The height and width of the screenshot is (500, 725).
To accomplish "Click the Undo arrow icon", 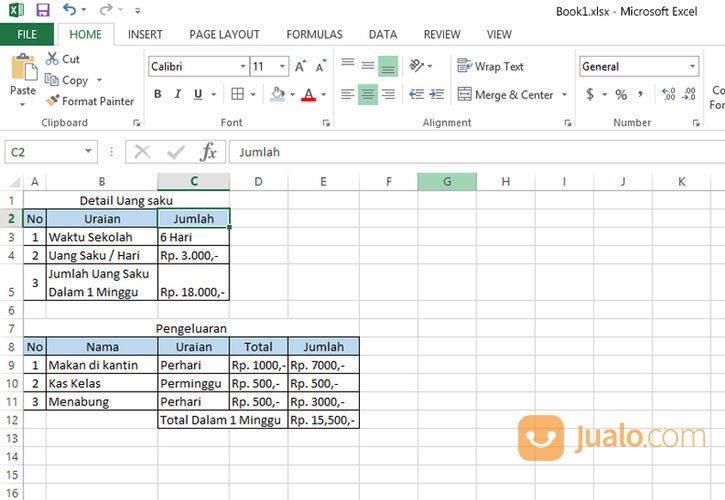I will (69, 10).
